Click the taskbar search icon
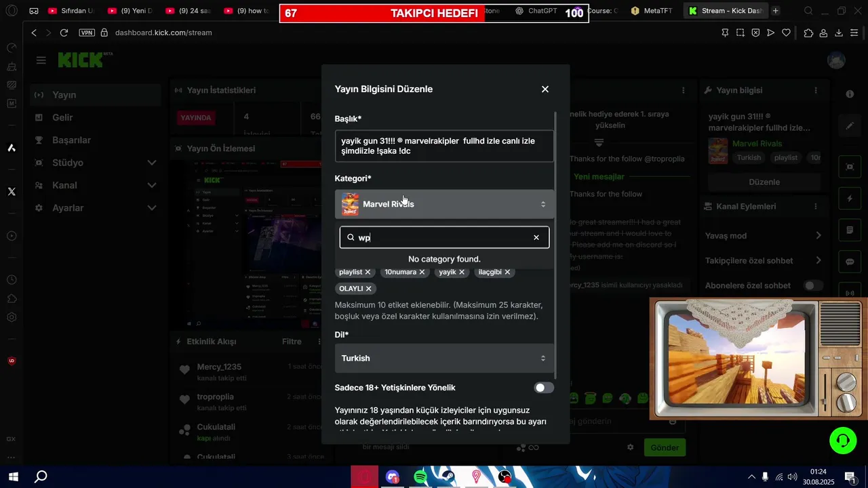The width and height of the screenshot is (868, 488). tap(41, 477)
